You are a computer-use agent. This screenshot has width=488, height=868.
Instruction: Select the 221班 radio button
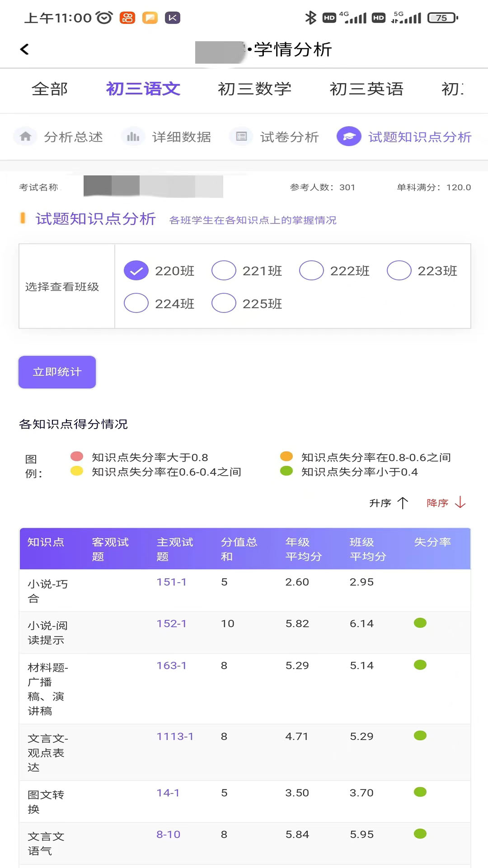click(x=224, y=271)
